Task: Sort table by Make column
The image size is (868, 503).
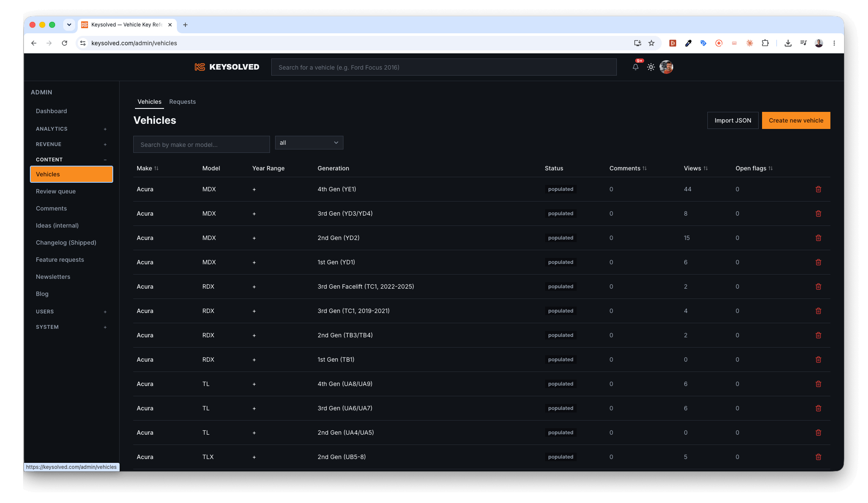Action: [147, 168]
